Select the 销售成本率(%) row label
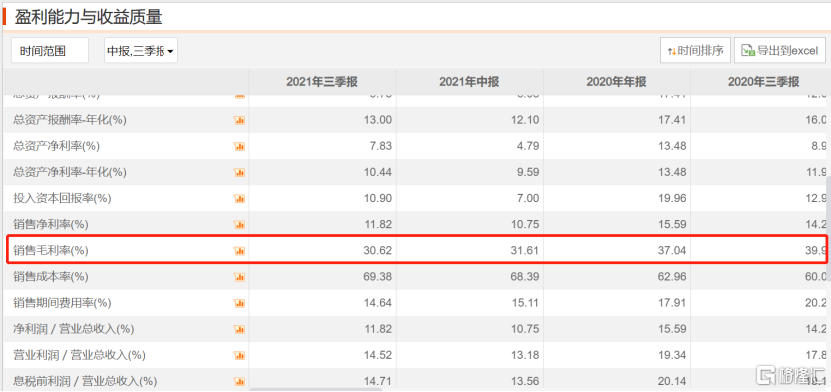 click(51, 277)
